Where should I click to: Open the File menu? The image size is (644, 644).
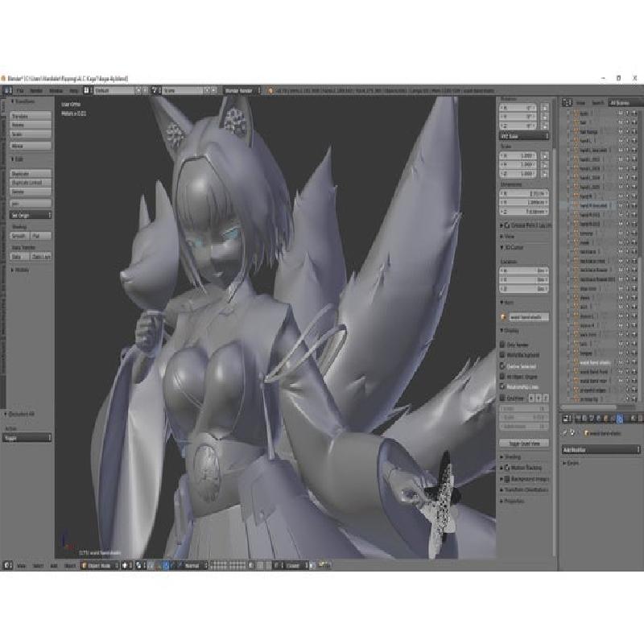20,90
